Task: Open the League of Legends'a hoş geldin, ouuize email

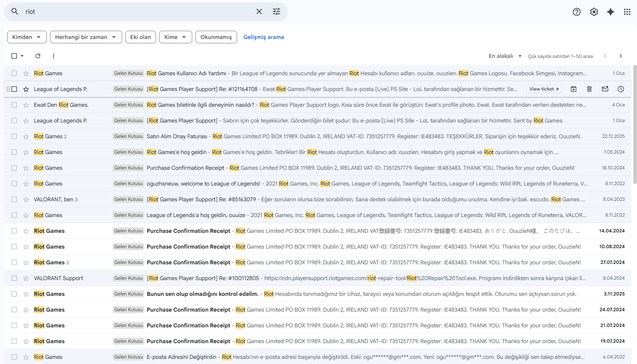Action: point(318,215)
